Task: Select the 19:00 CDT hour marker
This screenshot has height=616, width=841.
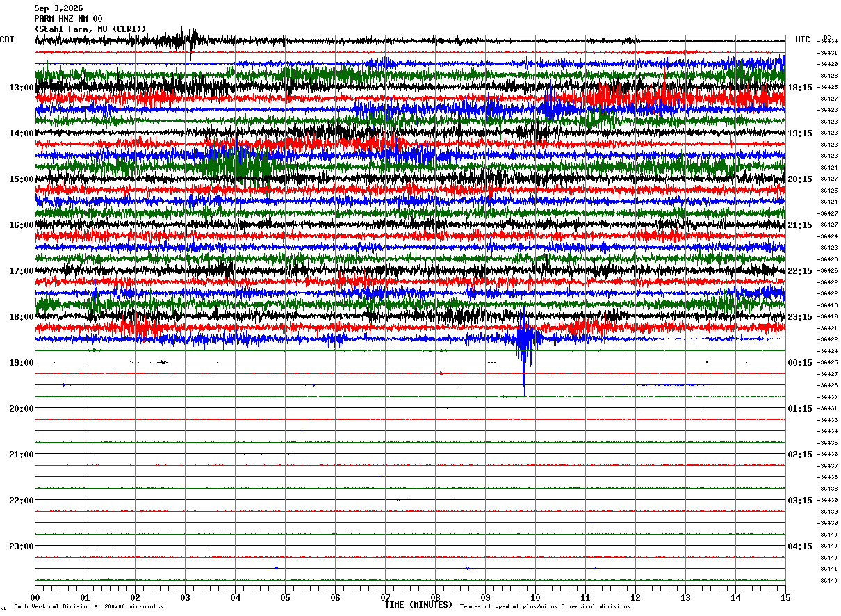Action: pos(21,363)
